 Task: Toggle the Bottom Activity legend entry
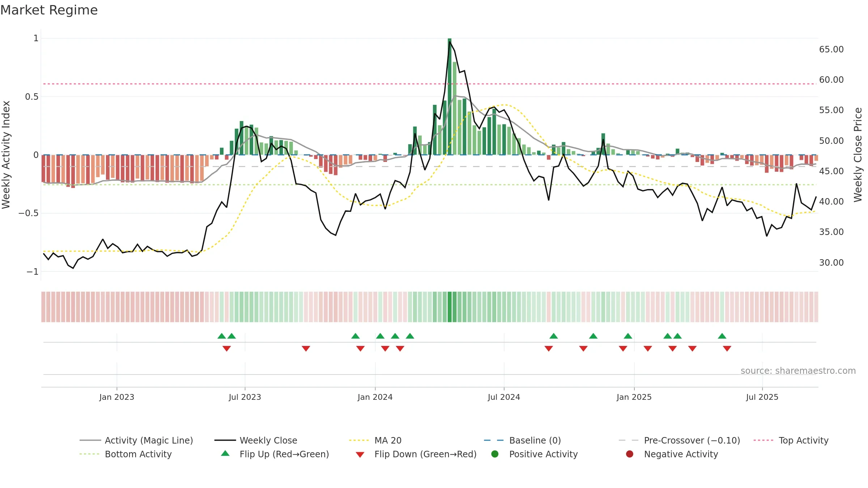pyautogui.click(x=126, y=454)
